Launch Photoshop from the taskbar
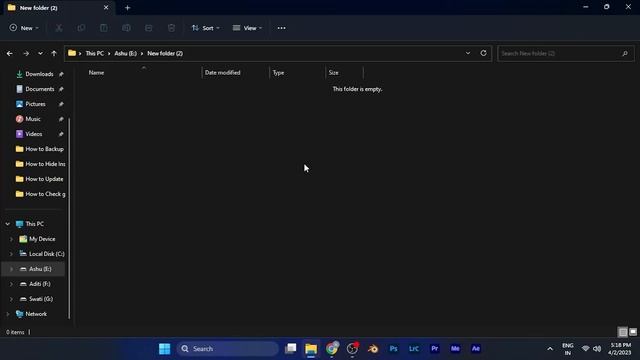Image resolution: width=640 pixels, height=360 pixels. [393, 349]
